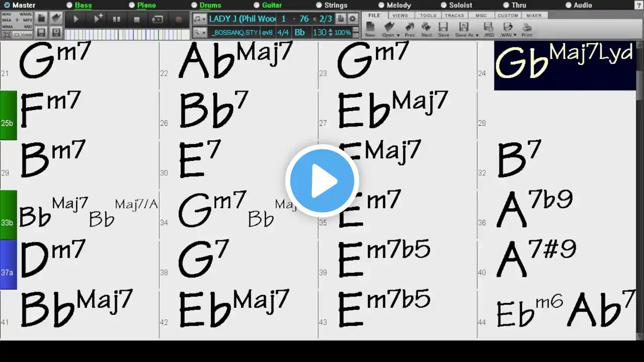Select the Bass track radio button
Image resolution: width=644 pixels, height=362 pixels.
tap(69, 5)
